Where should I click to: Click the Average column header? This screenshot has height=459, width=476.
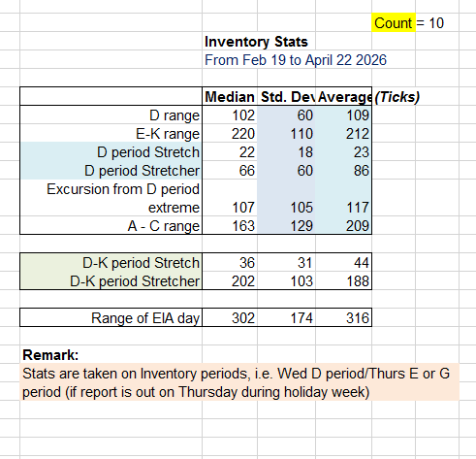[x=344, y=97]
